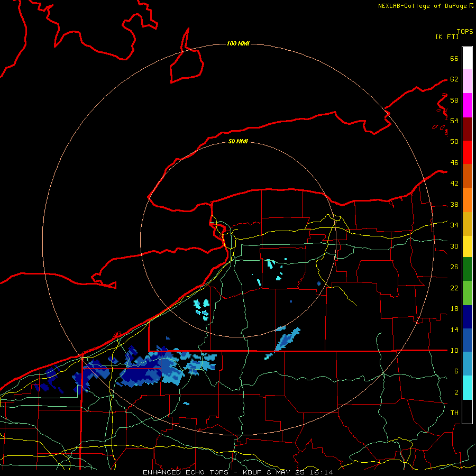Click the 50 NMI range ring label
Image resolution: width=476 pixels, height=476 pixels.
[x=238, y=141]
